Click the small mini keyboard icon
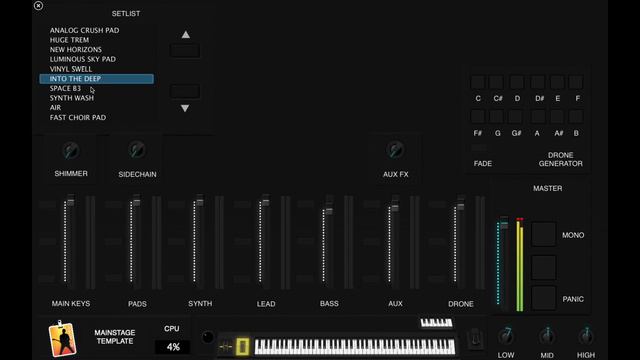This screenshot has width=640, height=360. pos(436,323)
